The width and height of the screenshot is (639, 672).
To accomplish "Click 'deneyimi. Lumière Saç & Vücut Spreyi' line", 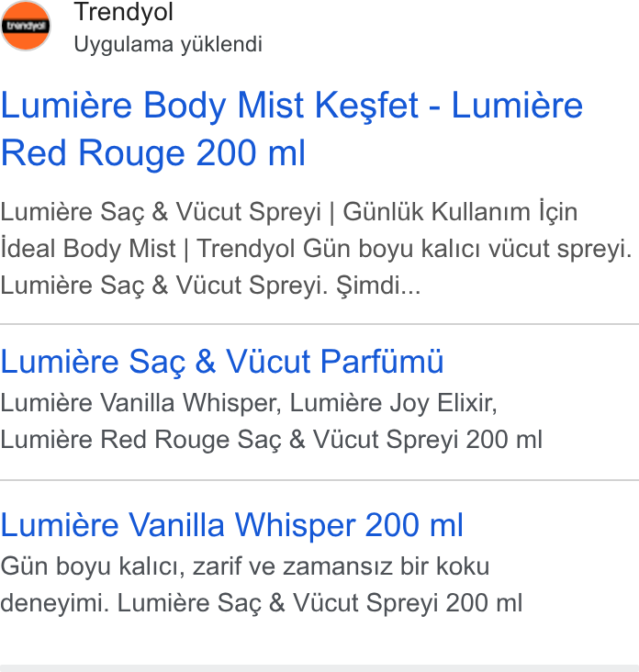I will tap(262, 603).
